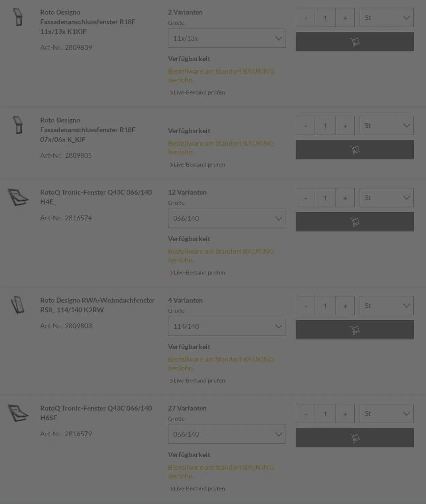Open the RotoQ Tronic H4E_ product thumbnail

(x=18, y=197)
